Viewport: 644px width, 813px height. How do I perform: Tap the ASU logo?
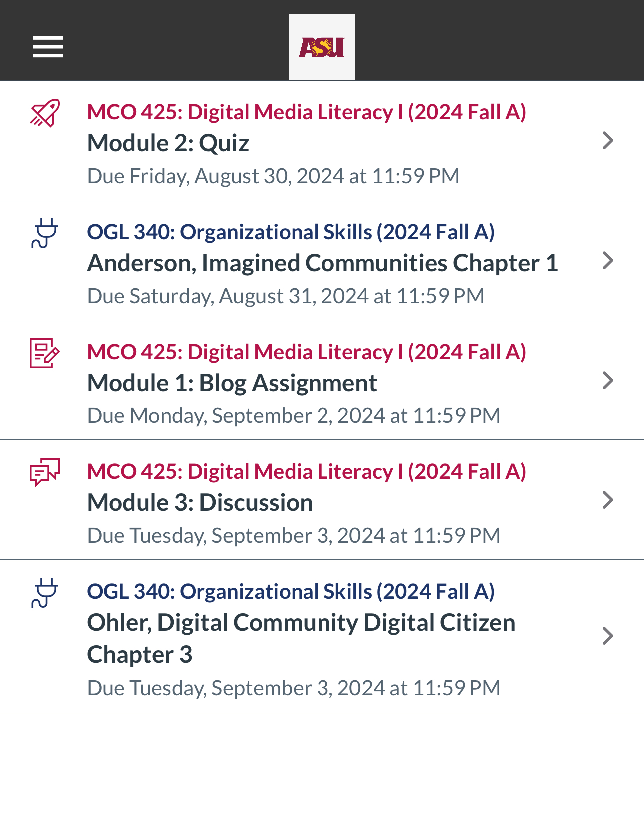[322, 47]
